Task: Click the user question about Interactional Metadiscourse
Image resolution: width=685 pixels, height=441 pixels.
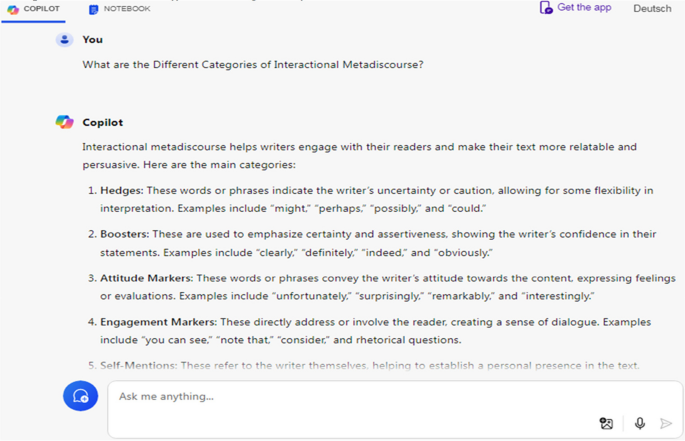Action: (253, 65)
